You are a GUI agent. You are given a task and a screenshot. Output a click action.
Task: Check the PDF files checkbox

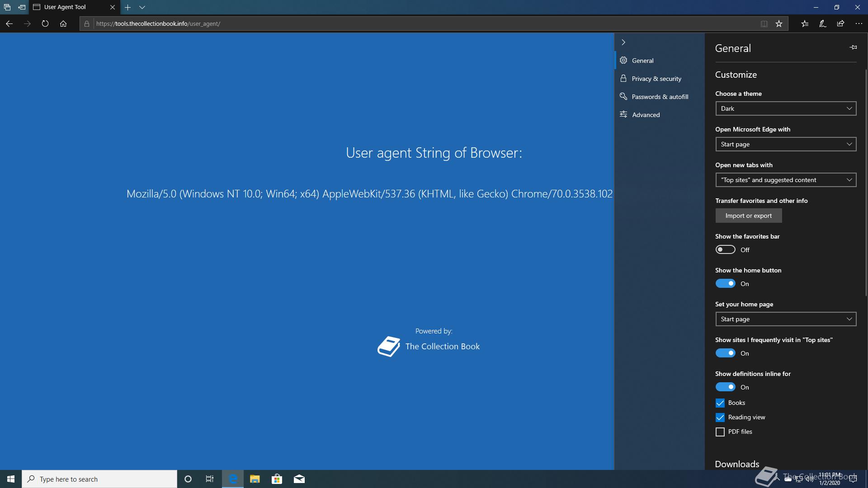720,432
